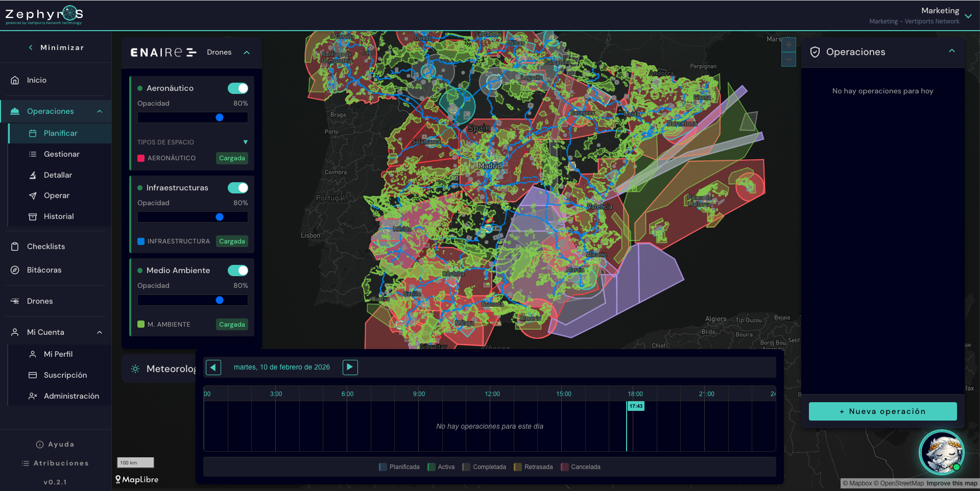Click the Ayuda help icon
This screenshot has width=980, height=491.
coord(40,445)
